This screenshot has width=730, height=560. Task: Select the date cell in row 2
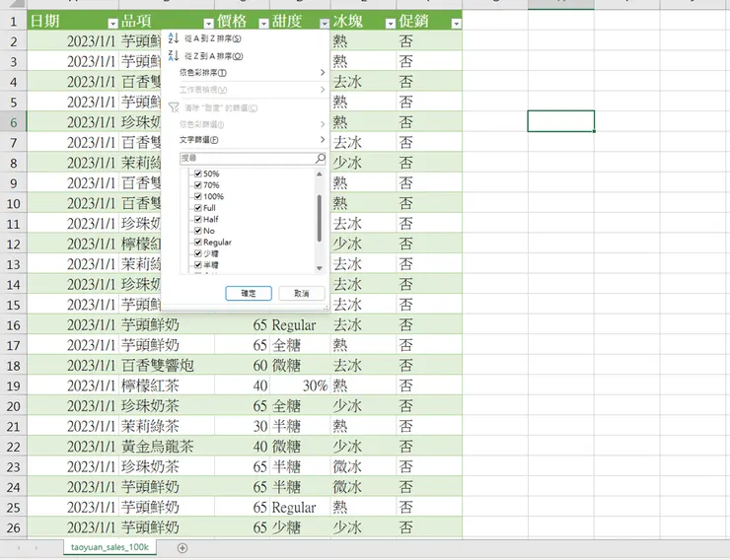click(73, 41)
